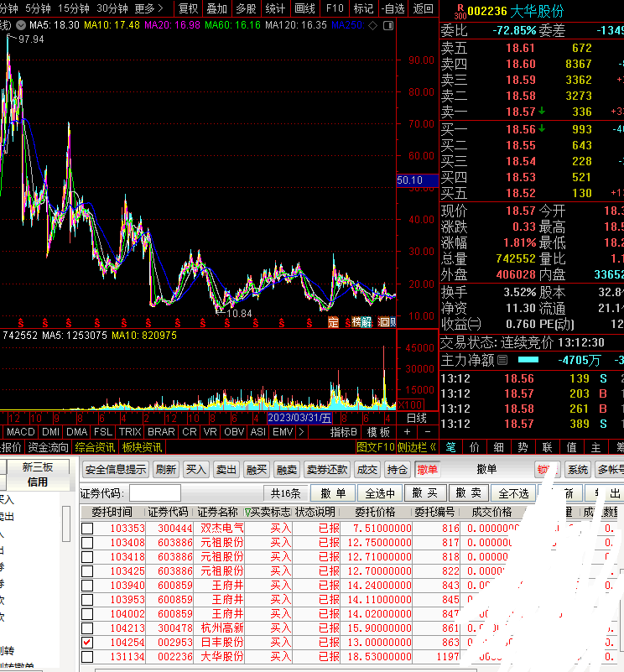The width and height of the screenshot is (624, 672).
Task: Open 指标B indicator menu
Action: 343,432
